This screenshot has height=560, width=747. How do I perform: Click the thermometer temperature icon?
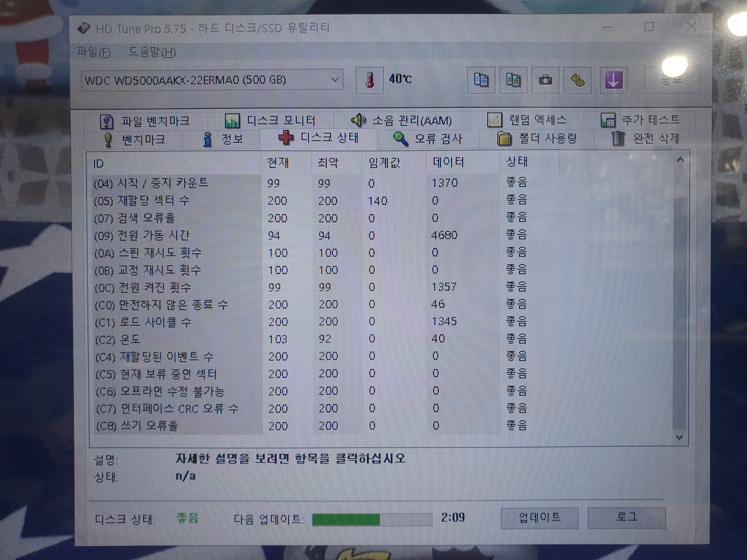370,80
